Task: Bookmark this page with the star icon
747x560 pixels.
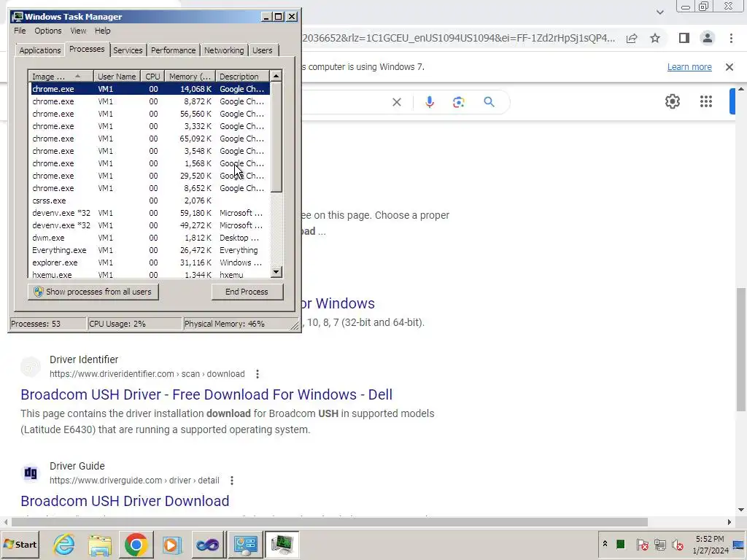Action: tap(655, 38)
